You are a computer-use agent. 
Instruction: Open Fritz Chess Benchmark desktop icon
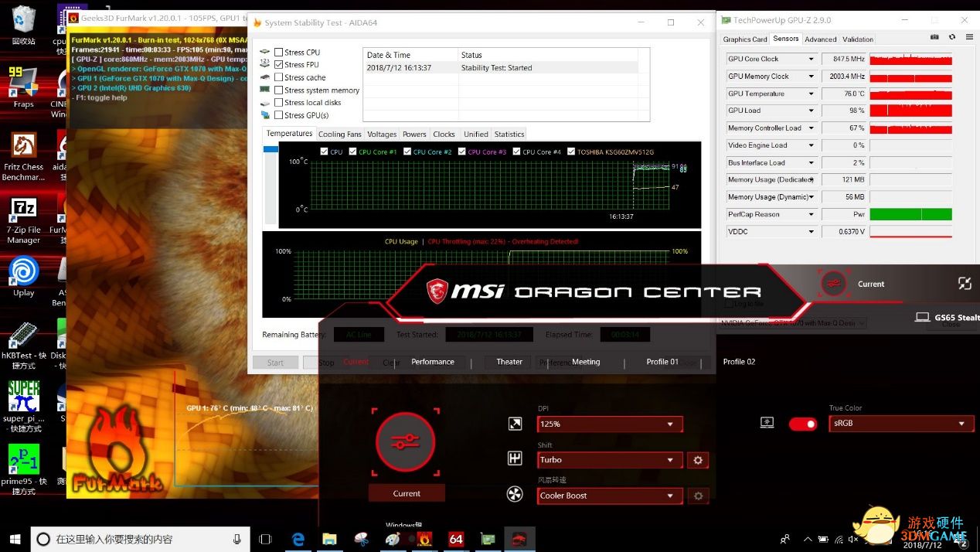tap(23, 157)
